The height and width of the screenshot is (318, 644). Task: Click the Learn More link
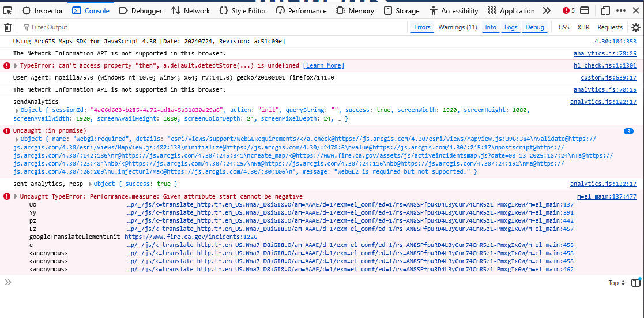tap(323, 66)
